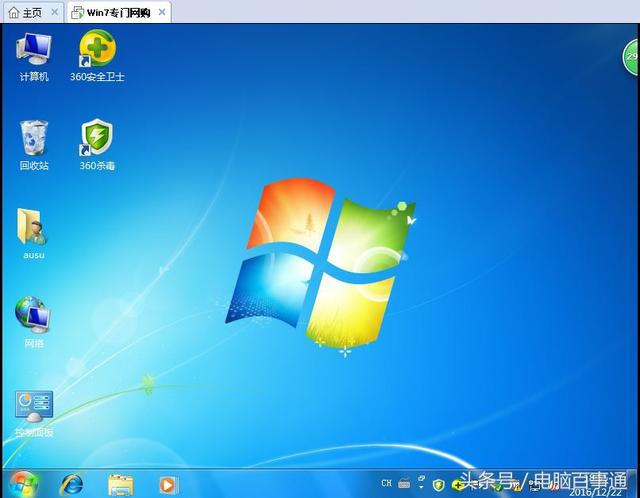
Task: Click the 360 shield icon in system tray
Action: [x=438, y=484]
